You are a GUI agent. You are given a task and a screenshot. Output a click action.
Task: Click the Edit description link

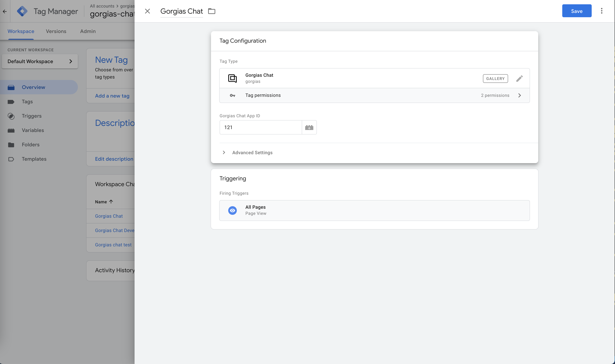tap(114, 159)
